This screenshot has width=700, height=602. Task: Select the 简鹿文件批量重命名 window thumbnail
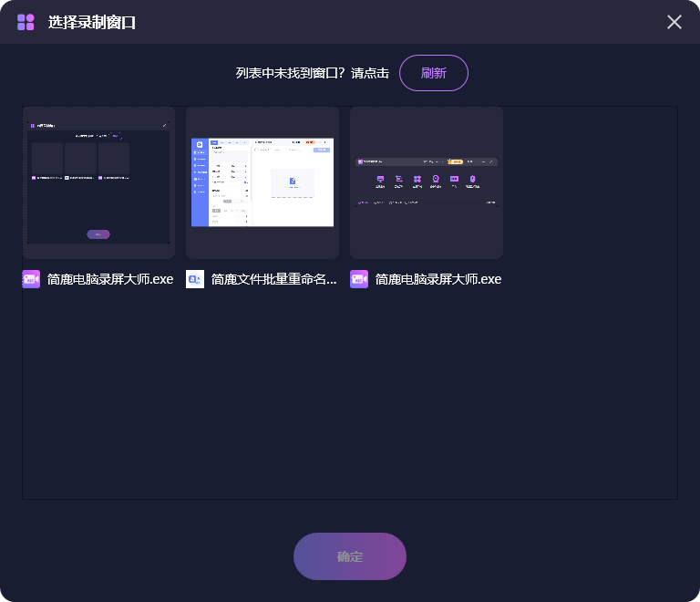coord(262,182)
